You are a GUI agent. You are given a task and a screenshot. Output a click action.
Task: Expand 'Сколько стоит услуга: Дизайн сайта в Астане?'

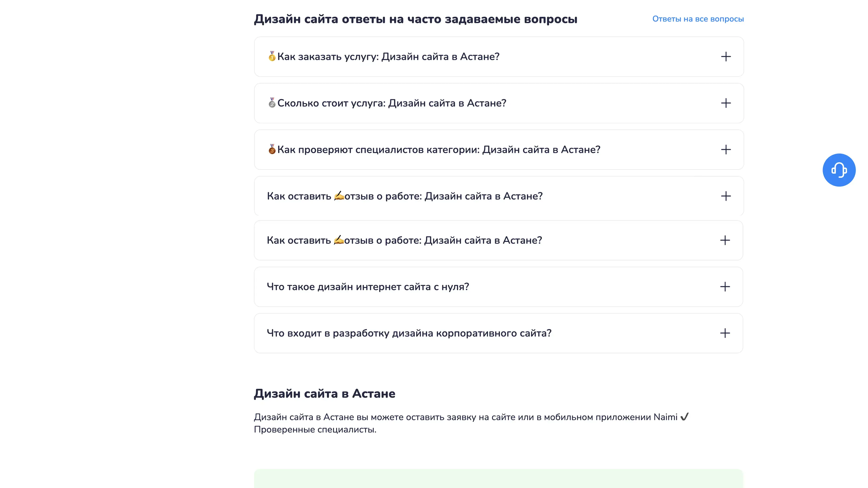tap(392, 103)
